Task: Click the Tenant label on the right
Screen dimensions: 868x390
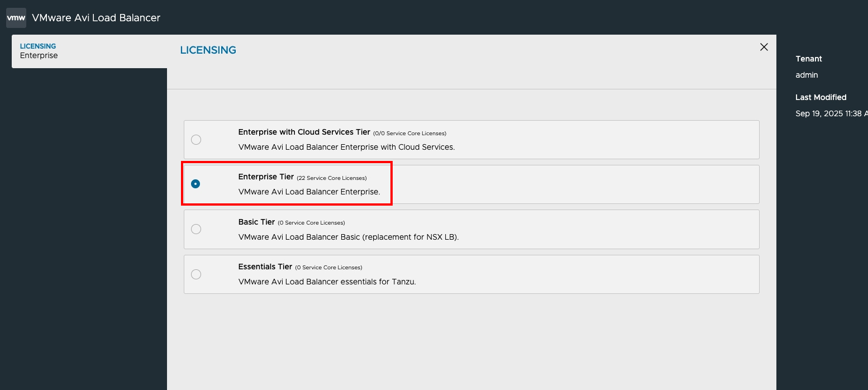Action: (x=809, y=59)
